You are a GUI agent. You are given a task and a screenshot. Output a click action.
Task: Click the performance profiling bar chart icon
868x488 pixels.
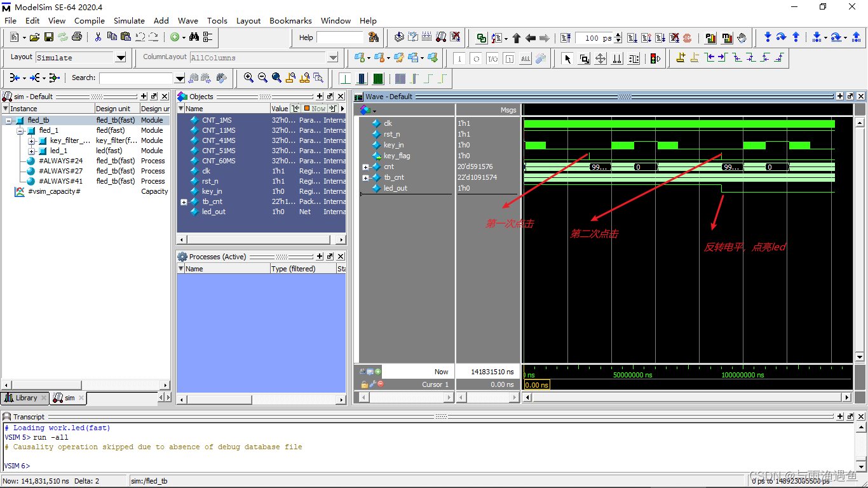pyautogui.click(x=711, y=38)
